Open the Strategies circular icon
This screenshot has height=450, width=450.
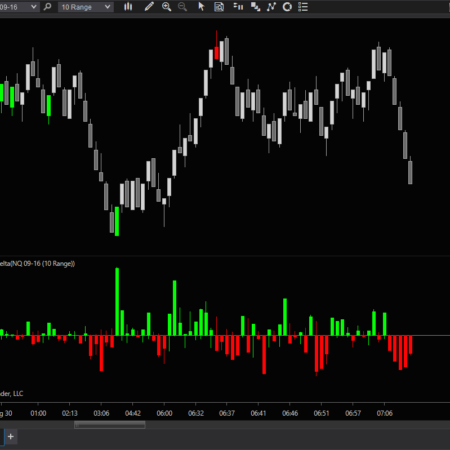(287, 7)
